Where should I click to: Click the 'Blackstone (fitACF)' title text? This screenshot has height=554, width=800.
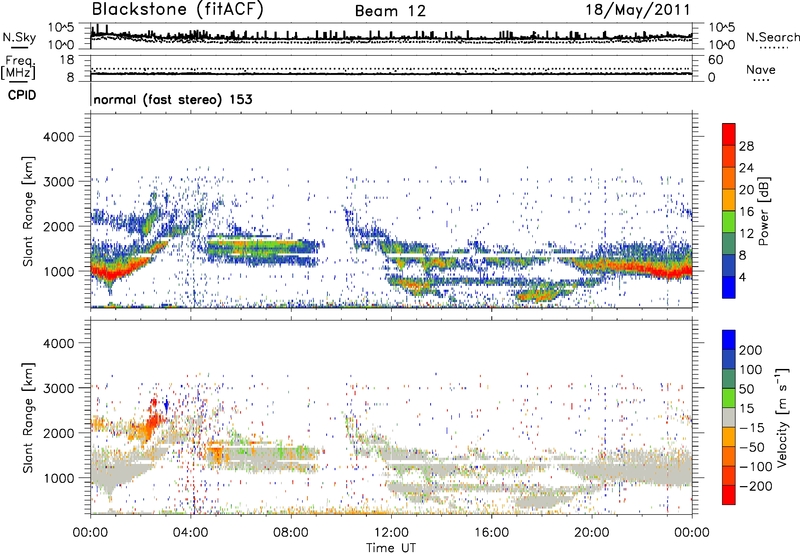[x=178, y=9]
